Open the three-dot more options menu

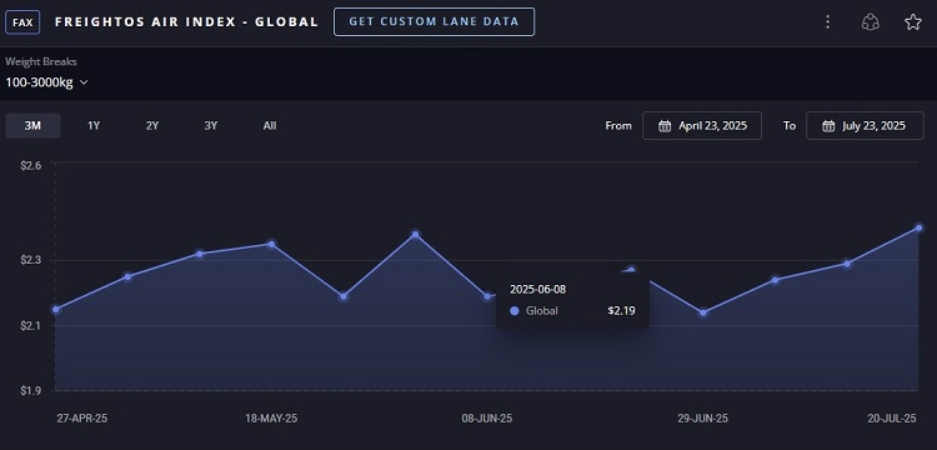click(828, 22)
